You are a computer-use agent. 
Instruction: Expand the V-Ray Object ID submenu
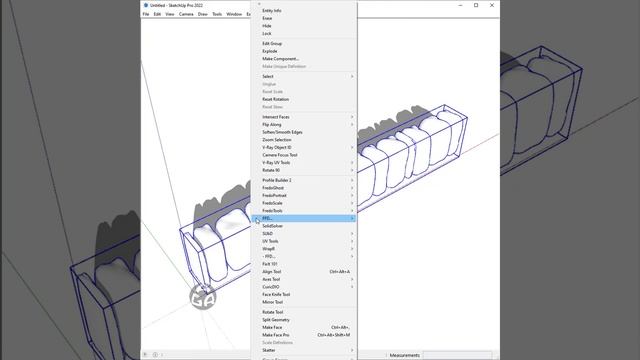pos(304,147)
